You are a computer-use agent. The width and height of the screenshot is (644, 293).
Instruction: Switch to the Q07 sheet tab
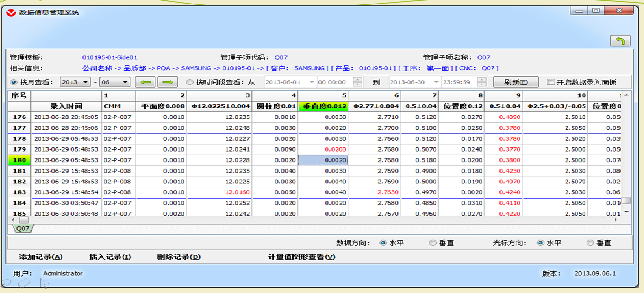23,228
